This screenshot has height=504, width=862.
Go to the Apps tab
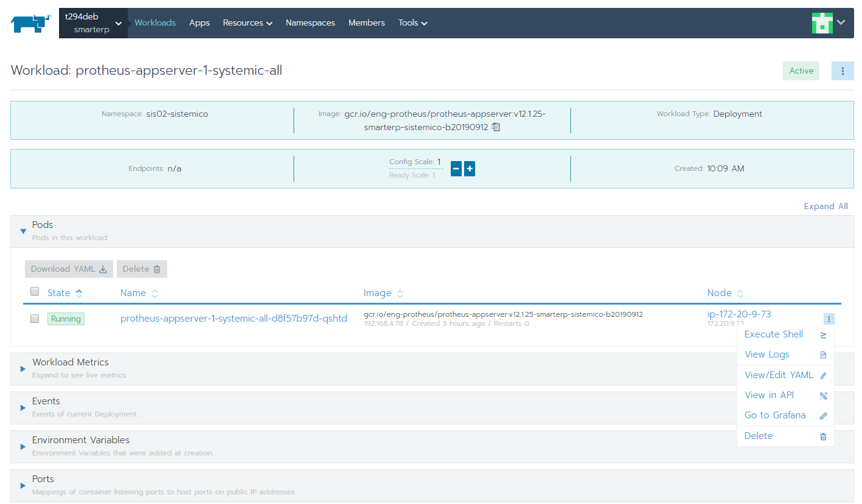200,23
